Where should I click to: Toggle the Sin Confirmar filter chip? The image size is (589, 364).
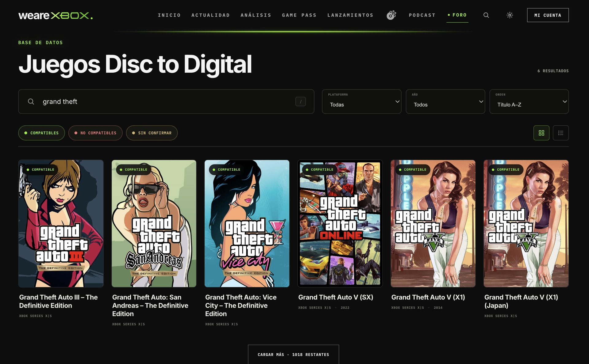pyautogui.click(x=152, y=133)
